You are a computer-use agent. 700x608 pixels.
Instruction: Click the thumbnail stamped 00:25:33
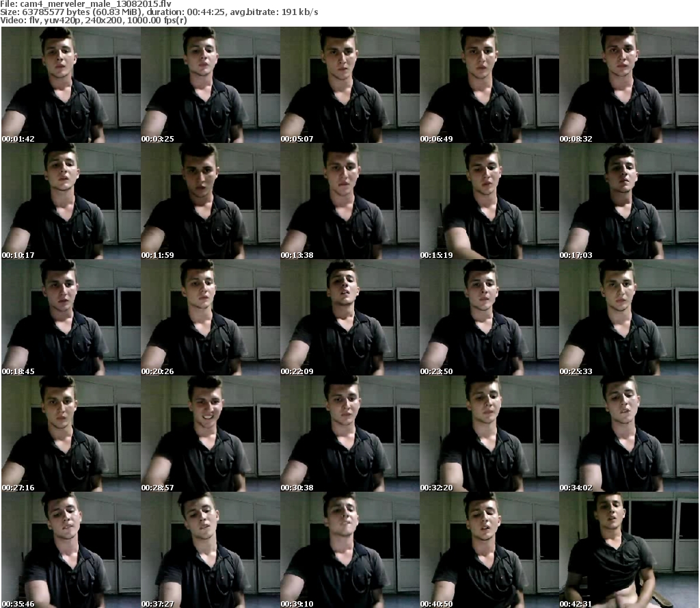(629, 317)
